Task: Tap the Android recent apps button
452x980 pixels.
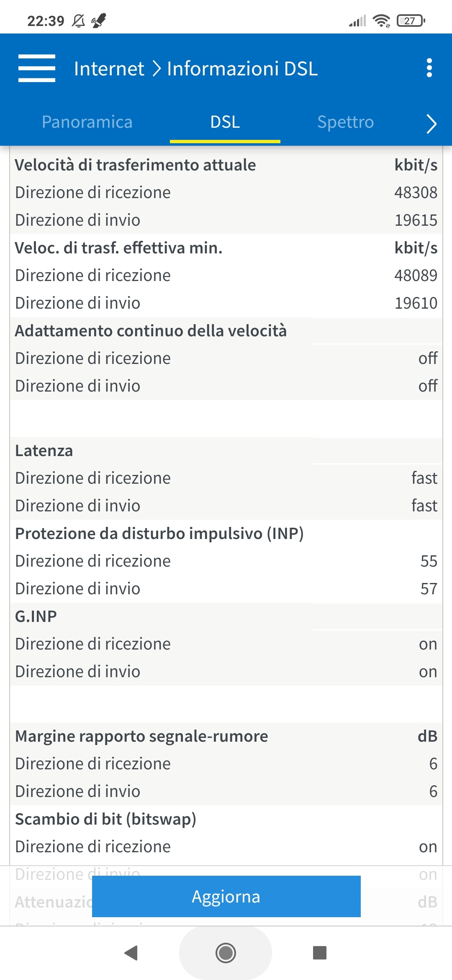Action: pyautogui.click(x=320, y=953)
